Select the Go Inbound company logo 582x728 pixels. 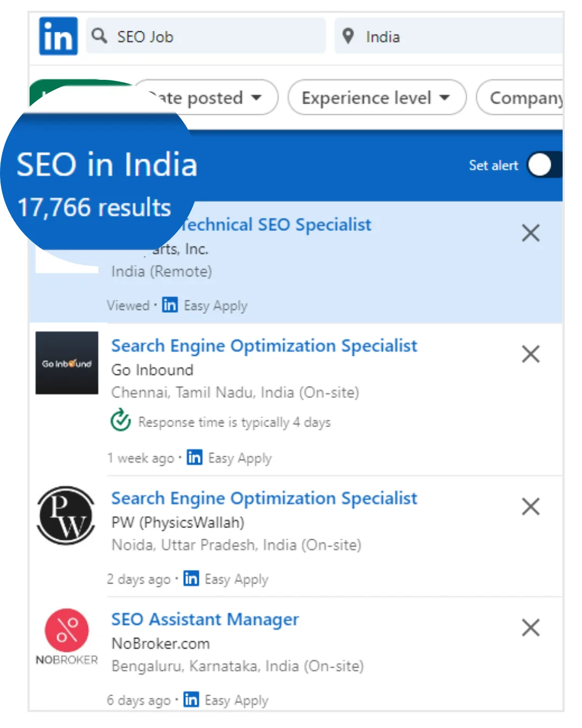coord(67,363)
